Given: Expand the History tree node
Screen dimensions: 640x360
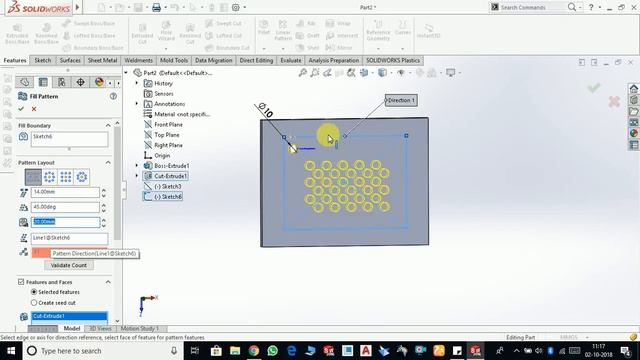Looking at the screenshot, I should (137, 83).
